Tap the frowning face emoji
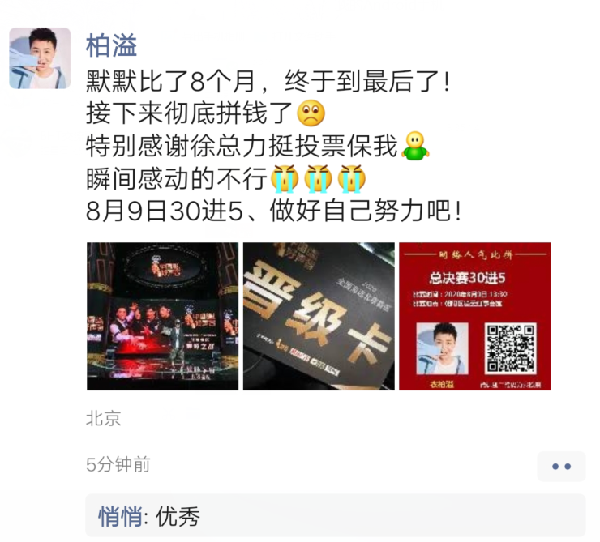The width and height of the screenshot is (600, 542). tap(311, 113)
